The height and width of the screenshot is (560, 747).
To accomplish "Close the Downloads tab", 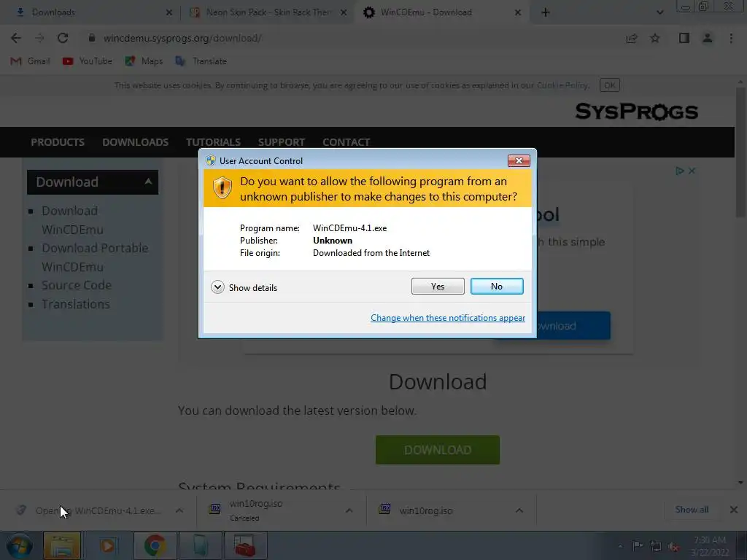I will click(169, 12).
